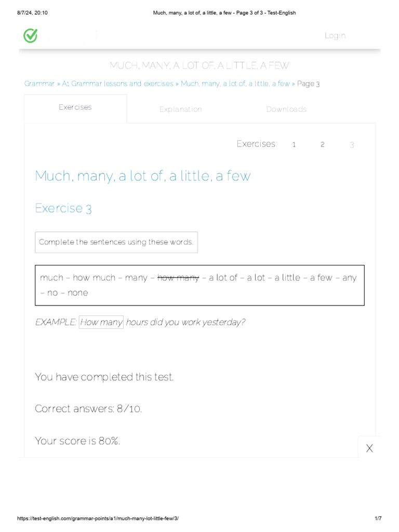399x532 pixels.
Task: Click the Exercise 3 heading
Action: click(x=63, y=208)
